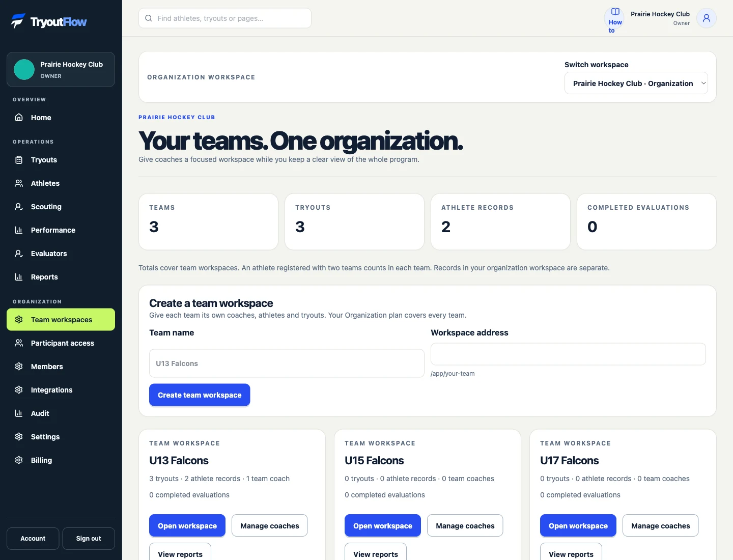This screenshot has height=560, width=733.
Task: Manage coaches for U13 Falcons
Action: pyautogui.click(x=270, y=526)
